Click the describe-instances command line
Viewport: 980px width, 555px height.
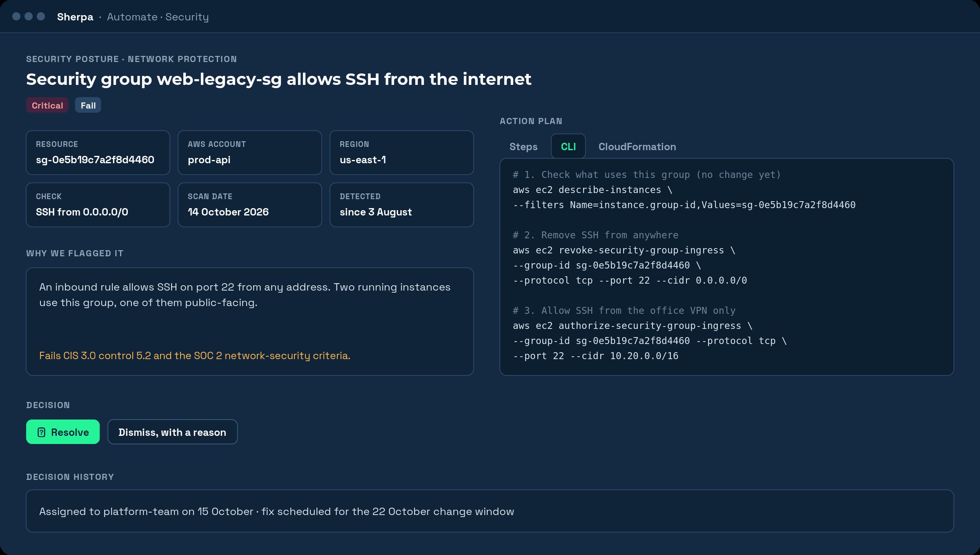(592, 190)
